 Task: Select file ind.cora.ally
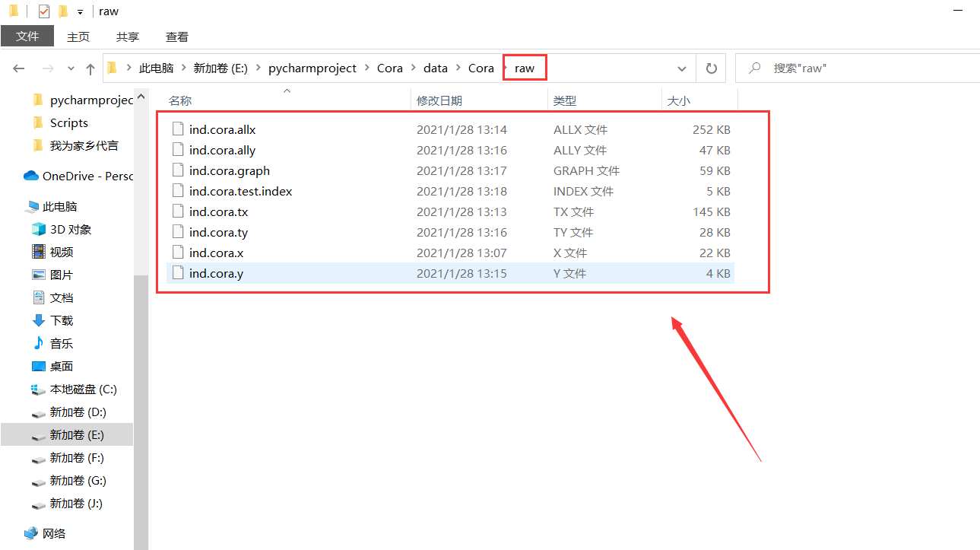point(222,151)
